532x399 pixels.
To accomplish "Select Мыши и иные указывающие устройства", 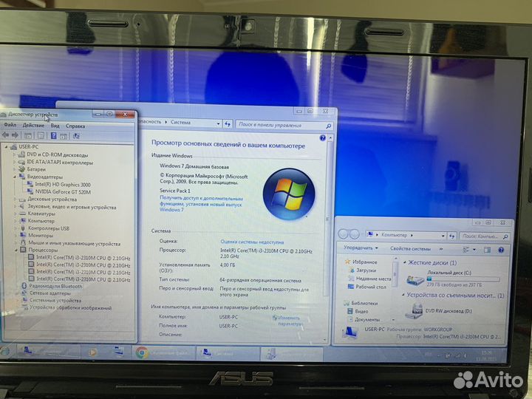I will coord(74,243).
